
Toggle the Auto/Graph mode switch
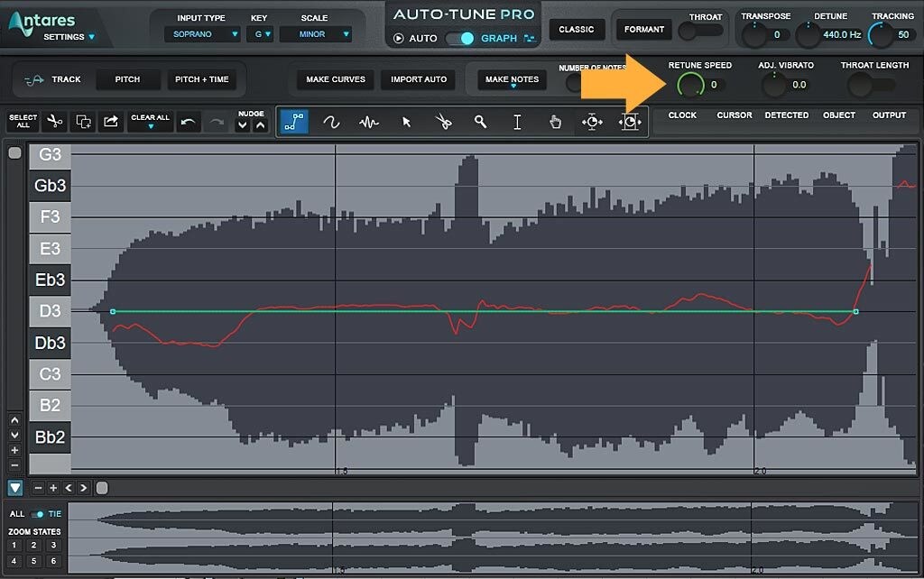[459, 38]
